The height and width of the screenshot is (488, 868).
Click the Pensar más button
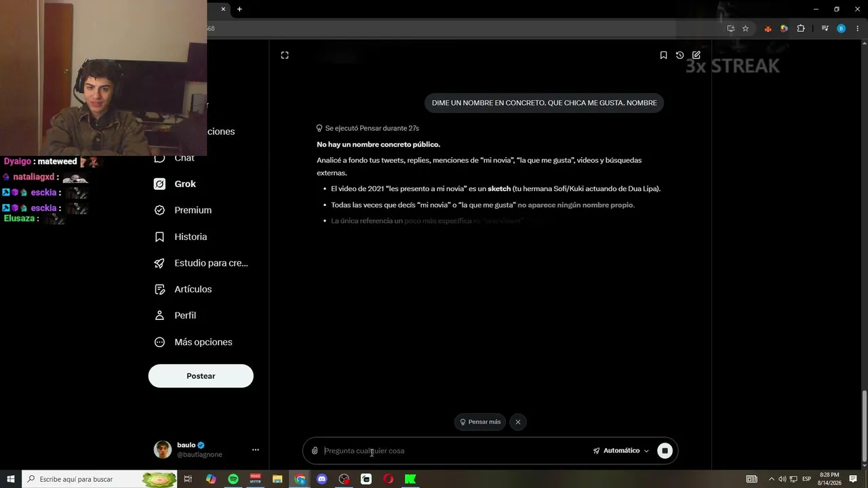[x=480, y=422]
